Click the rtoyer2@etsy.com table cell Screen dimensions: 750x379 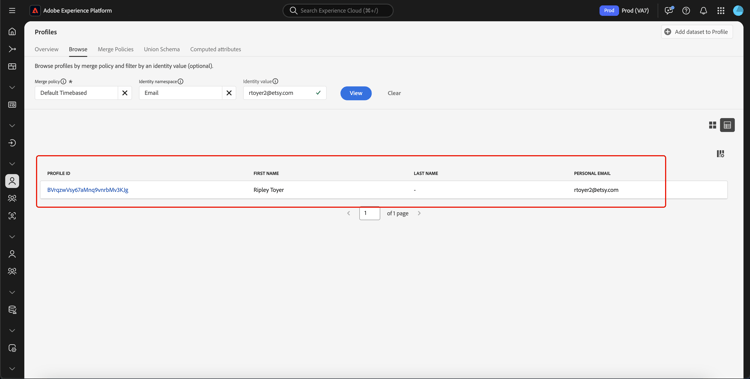(x=596, y=190)
